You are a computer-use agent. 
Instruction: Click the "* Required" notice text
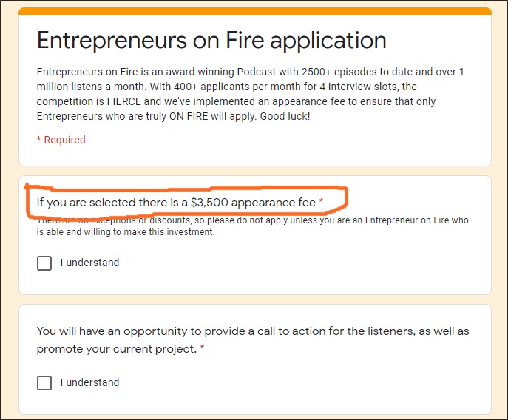tap(61, 140)
